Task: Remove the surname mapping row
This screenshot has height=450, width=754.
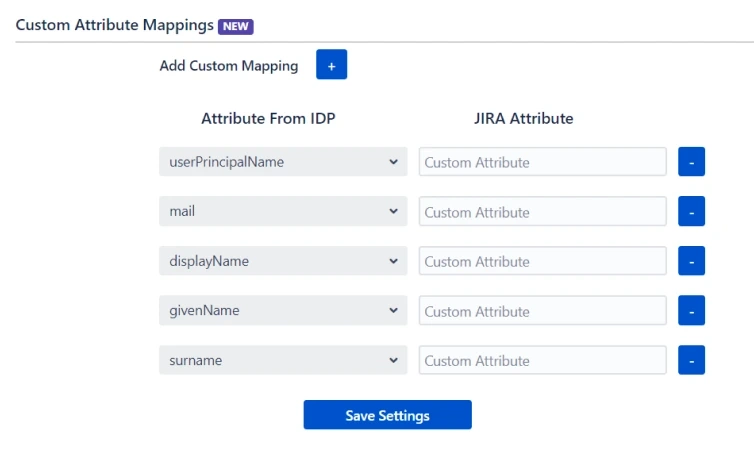Action: [x=691, y=360]
